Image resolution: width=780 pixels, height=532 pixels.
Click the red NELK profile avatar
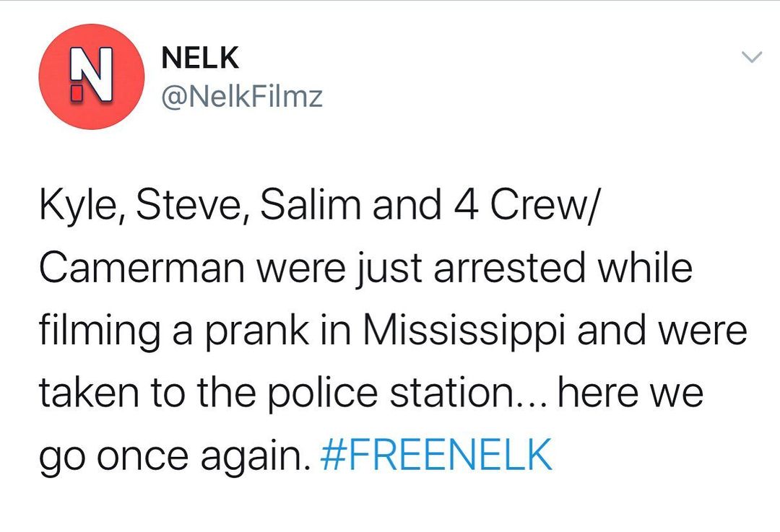click(x=91, y=77)
